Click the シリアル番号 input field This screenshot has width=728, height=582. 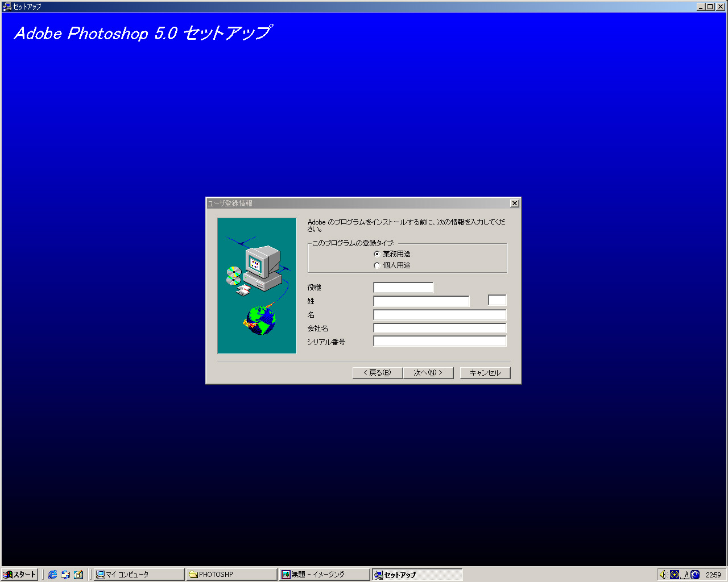440,341
